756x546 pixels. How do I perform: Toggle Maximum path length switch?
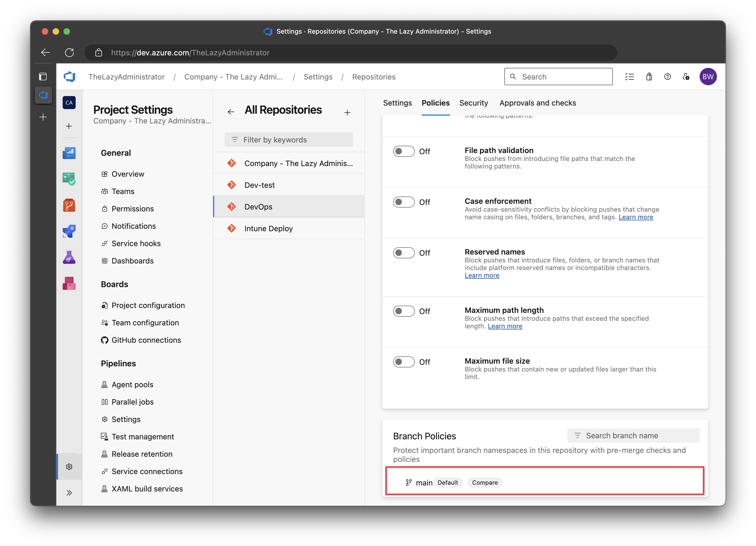pos(404,311)
